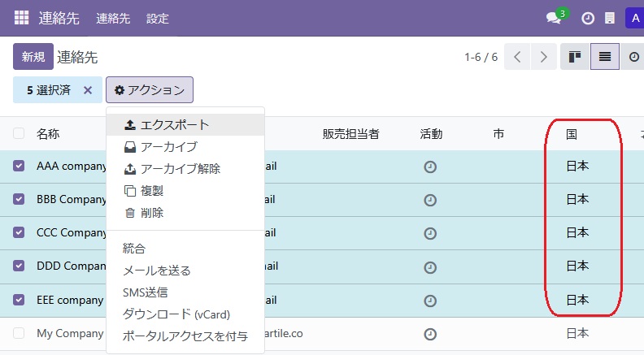This screenshot has height=355, width=644.
Task: Uncheck the AAA company row checkbox
Action: pyautogui.click(x=19, y=166)
